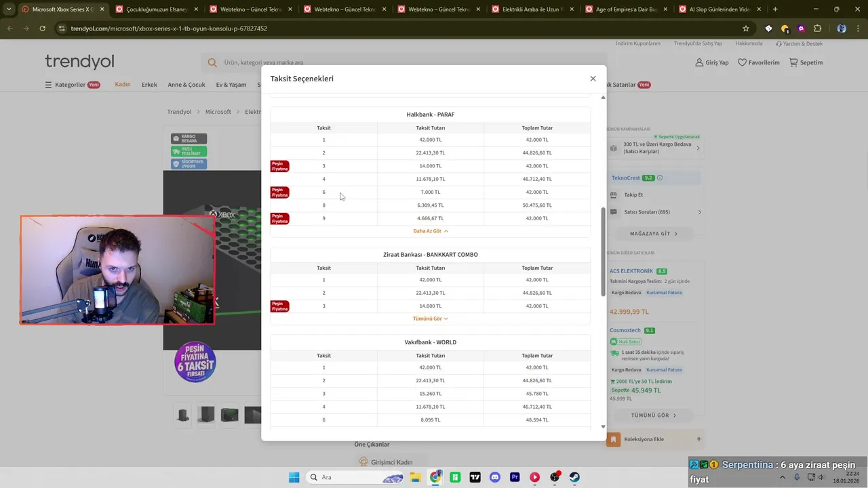This screenshot has height=488, width=868.
Task: Open İndirim Kuponlarım link
Action: (x=638, y=43)
